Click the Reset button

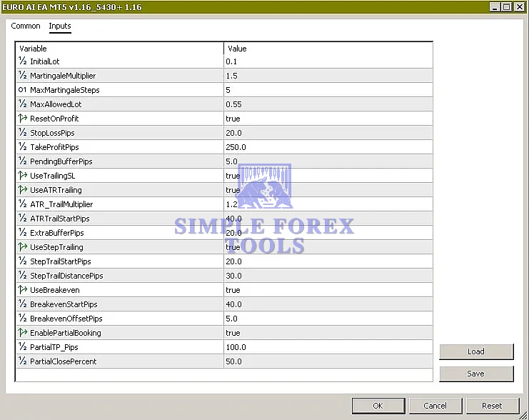pos(492,406)
